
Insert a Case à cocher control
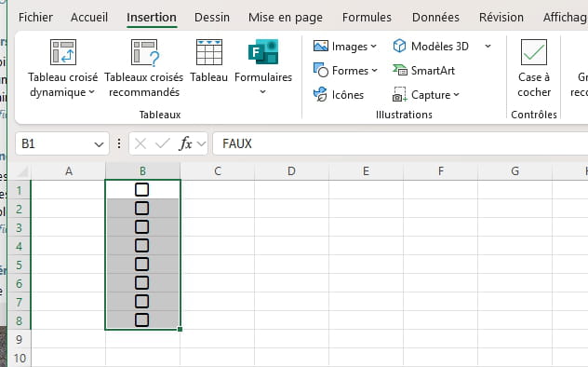tap(534, 68)
